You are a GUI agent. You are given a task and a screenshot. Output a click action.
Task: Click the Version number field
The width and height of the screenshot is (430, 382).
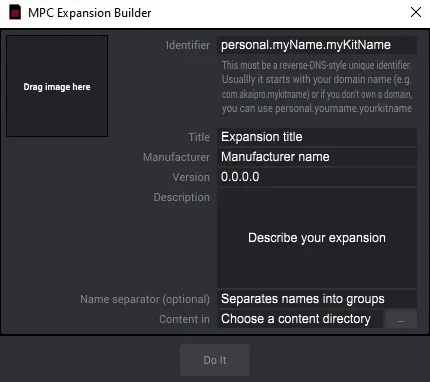(x=317, y=177)
